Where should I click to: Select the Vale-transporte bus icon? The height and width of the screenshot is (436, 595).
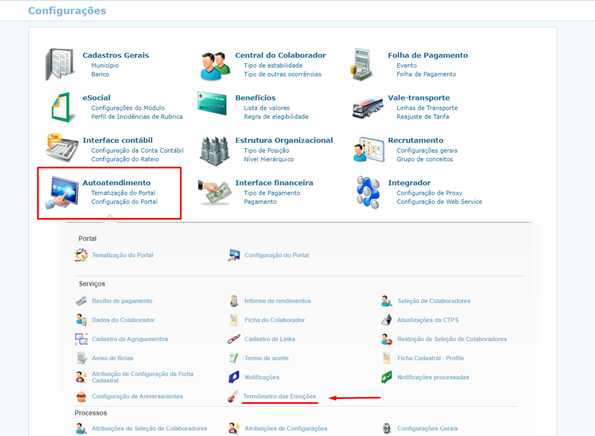click(x=367, y=107)
